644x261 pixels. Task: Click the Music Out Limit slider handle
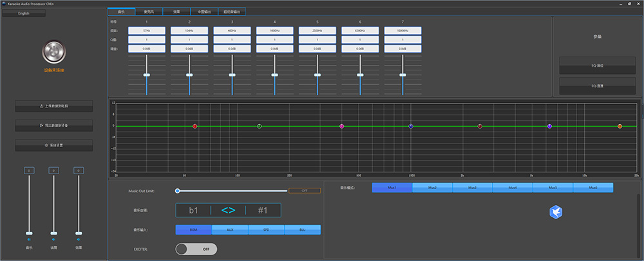[178, 190]
